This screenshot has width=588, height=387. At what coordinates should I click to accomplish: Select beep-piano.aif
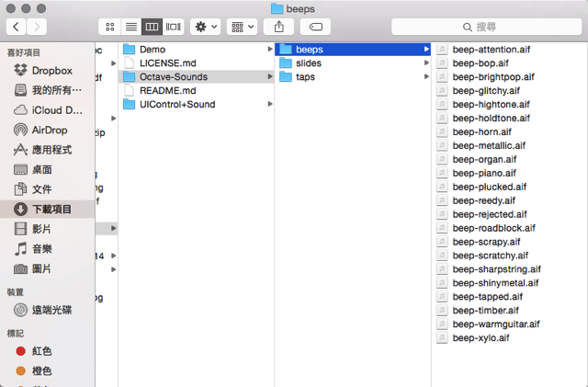510,173
